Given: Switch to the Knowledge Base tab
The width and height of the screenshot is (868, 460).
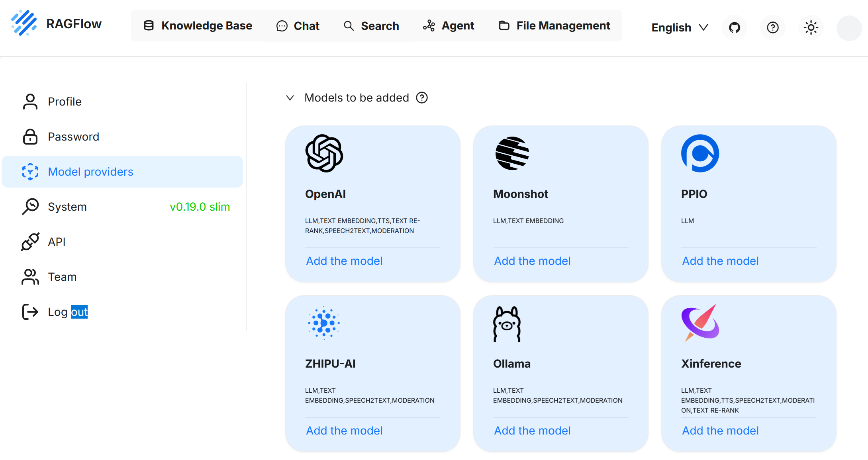Looking at the screenshot, I should (198, 26).
